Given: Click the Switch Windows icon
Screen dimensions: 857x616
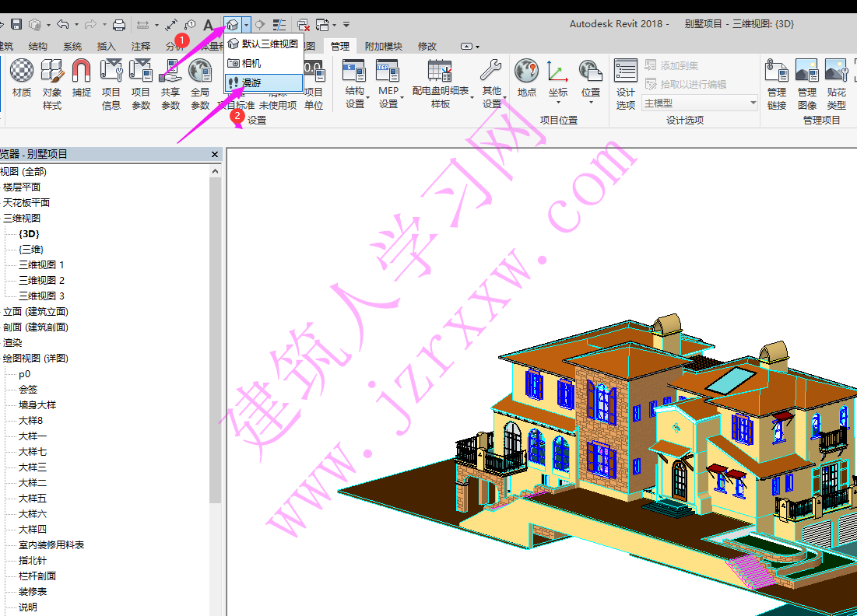Looking at the screenshot, I should 322,25.
